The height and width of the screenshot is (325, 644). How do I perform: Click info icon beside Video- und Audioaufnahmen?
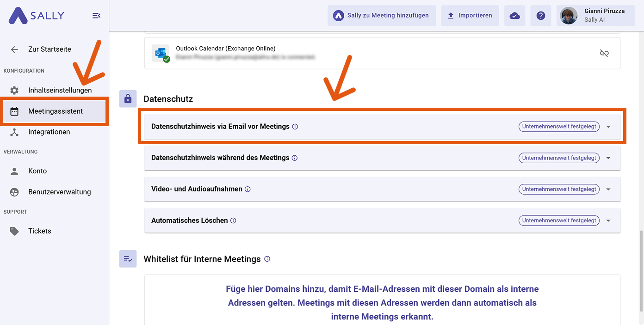[x=248, y=189]
